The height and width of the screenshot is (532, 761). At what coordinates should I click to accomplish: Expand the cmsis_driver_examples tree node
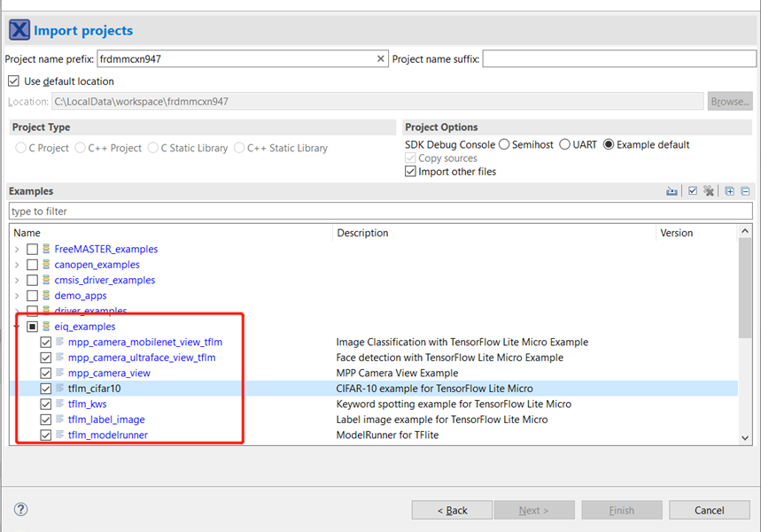pyautogui.click(x=17, y=281)
